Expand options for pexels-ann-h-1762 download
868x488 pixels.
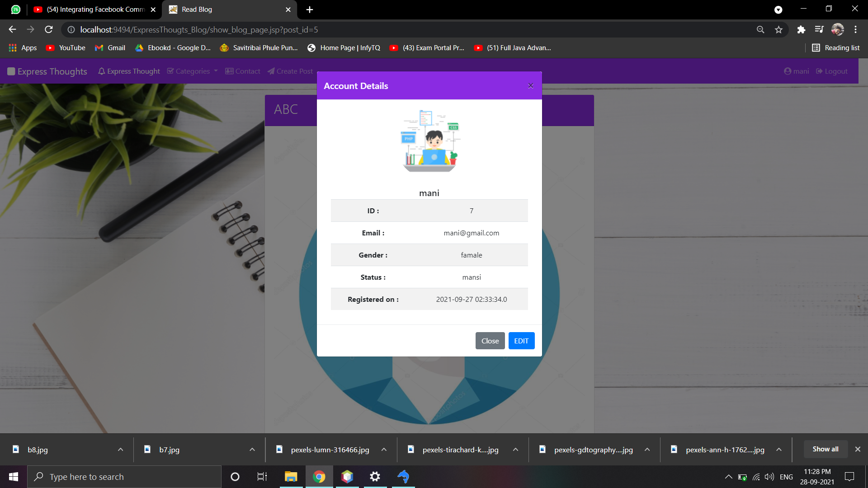(x=779, y=450)
